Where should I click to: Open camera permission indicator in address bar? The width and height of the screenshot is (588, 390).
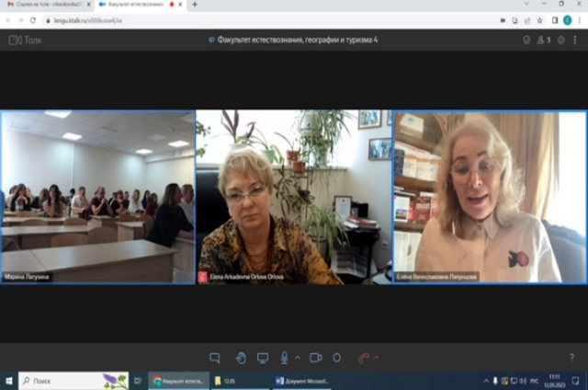coord(503,20)
